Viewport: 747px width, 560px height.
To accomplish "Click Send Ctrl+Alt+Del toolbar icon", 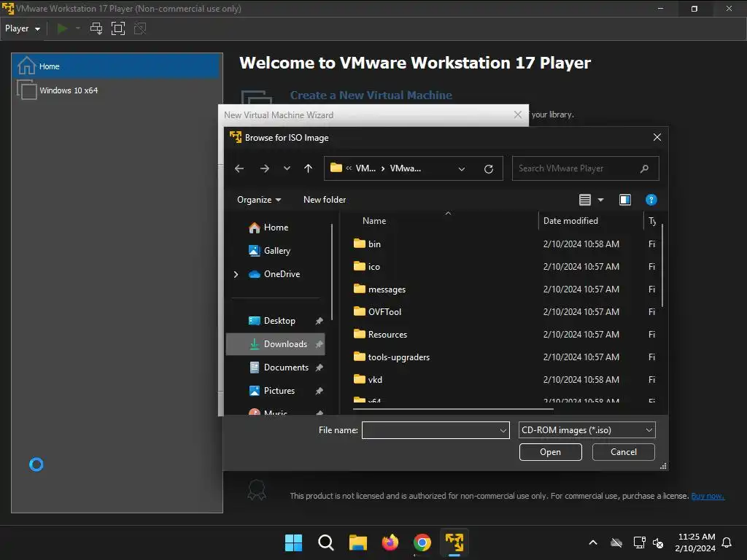I will point(96,28).
